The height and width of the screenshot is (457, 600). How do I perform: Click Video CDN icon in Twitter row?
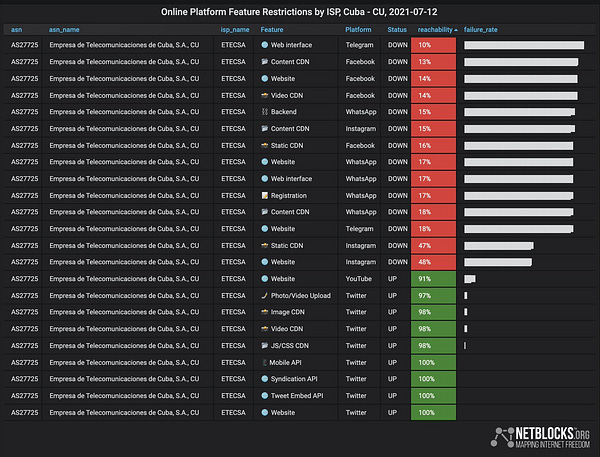pos(264,329)
